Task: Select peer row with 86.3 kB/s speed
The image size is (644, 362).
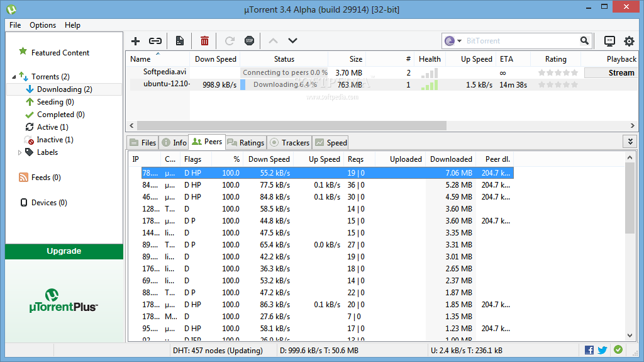Action: [x=327, y=305]
